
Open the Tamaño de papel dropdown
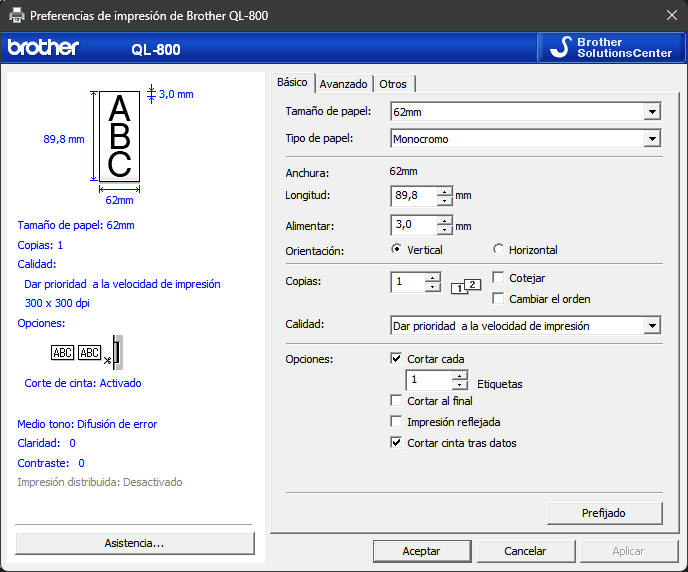tap(652, 112)
